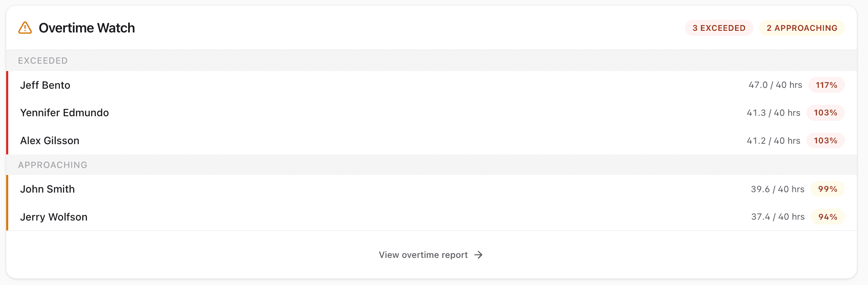The height and width of the screenshot is (285, 868).
Task: Click the Overtime Watch title
Action: click(x=87, y=28)
